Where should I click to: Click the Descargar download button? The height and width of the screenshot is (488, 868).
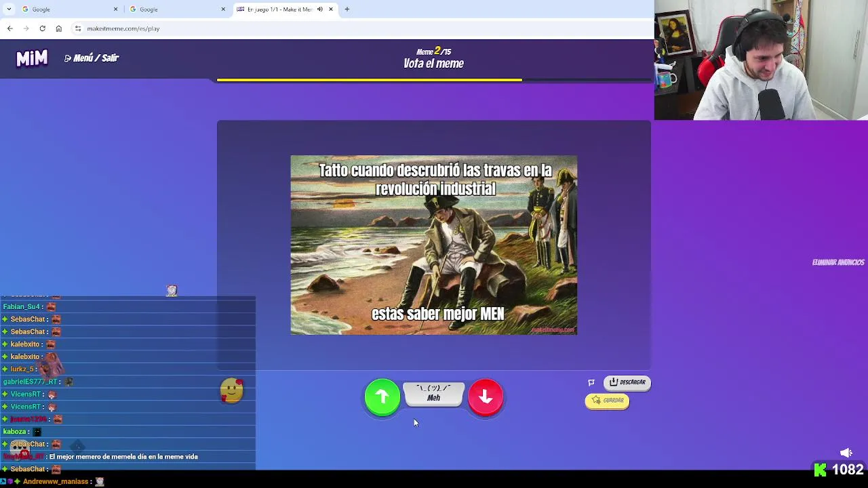pos(627,382)
